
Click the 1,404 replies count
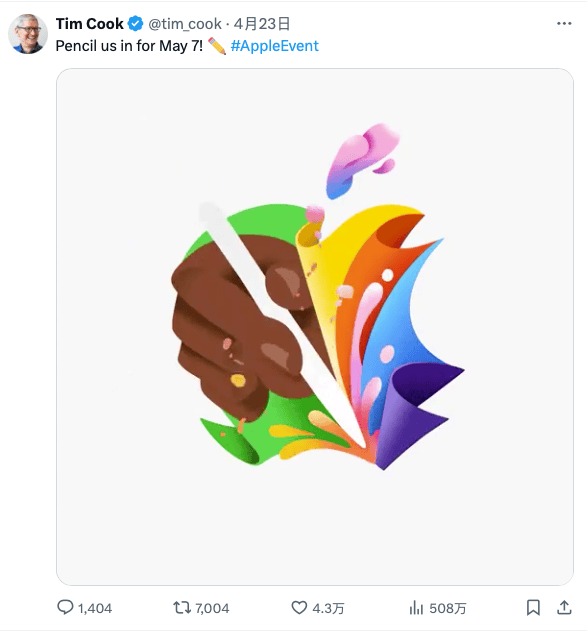click(95, 608)
